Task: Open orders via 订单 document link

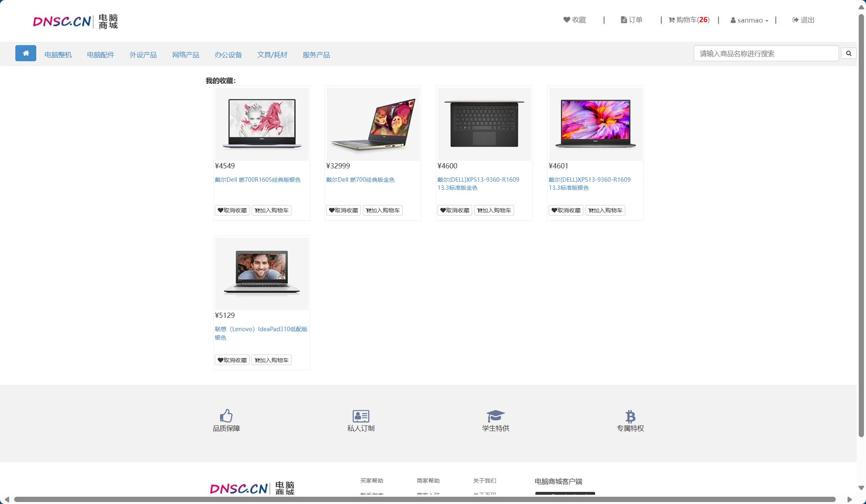Action: 631,20
